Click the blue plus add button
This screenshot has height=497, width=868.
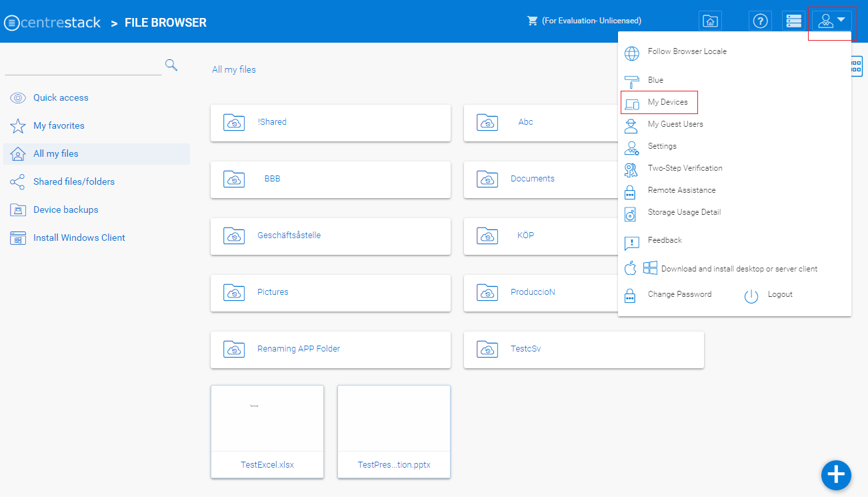836,475
